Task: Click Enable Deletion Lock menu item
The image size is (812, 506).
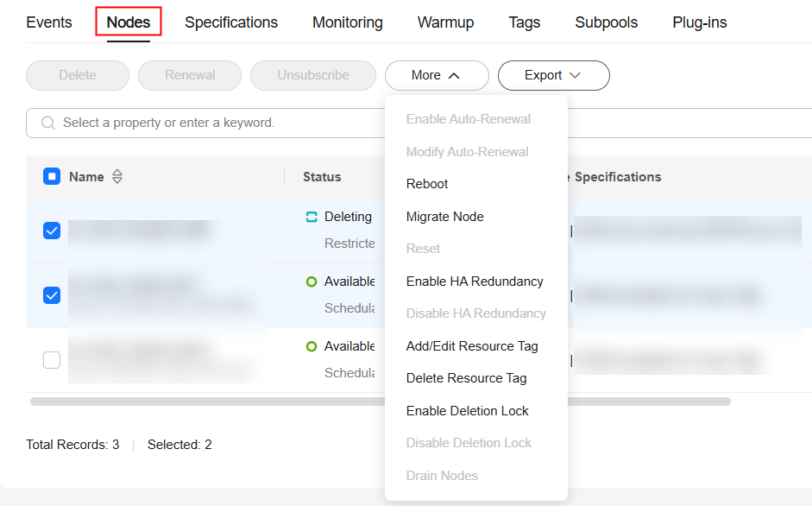Action: [x=467, y=411]
